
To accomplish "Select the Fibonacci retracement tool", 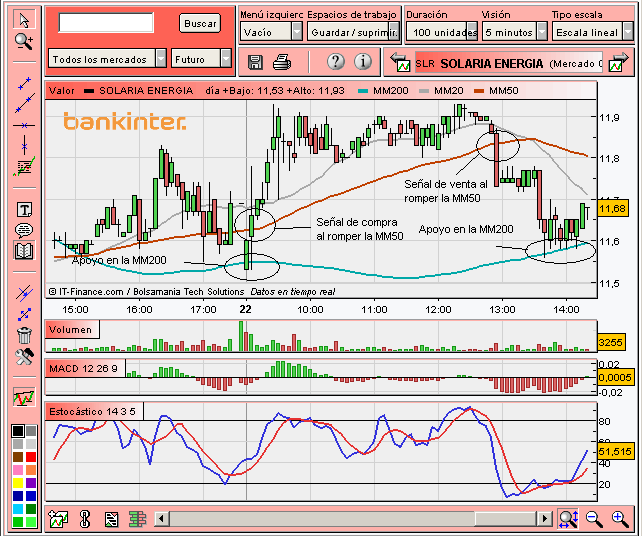I will pyautogui.click(x=24, y=167).
